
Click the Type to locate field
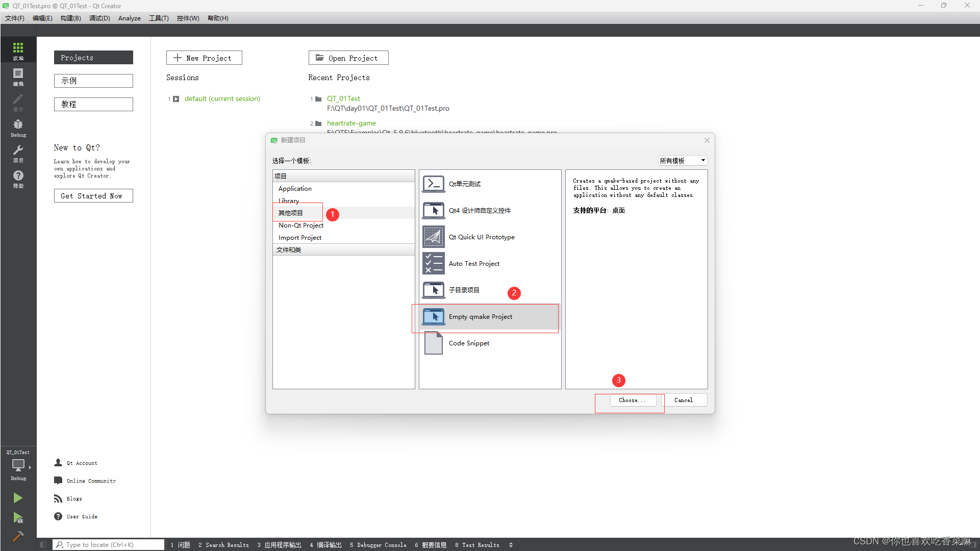[x=109, y=545]
